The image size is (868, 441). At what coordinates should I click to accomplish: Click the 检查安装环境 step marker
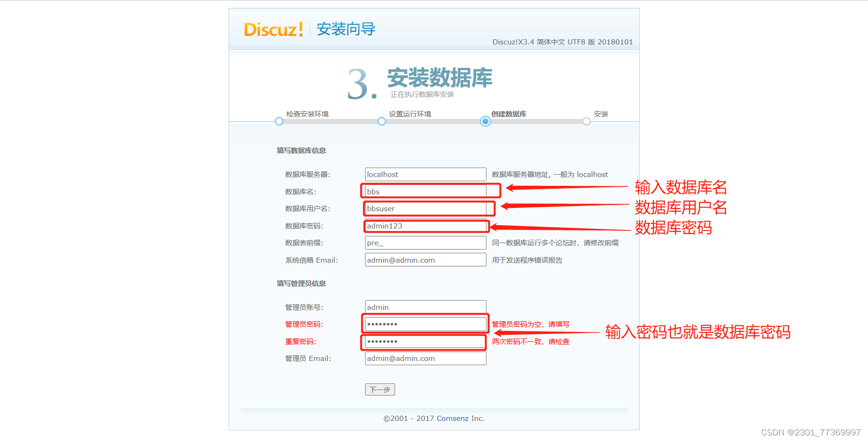pyautogui.click(x=279, y=121)
